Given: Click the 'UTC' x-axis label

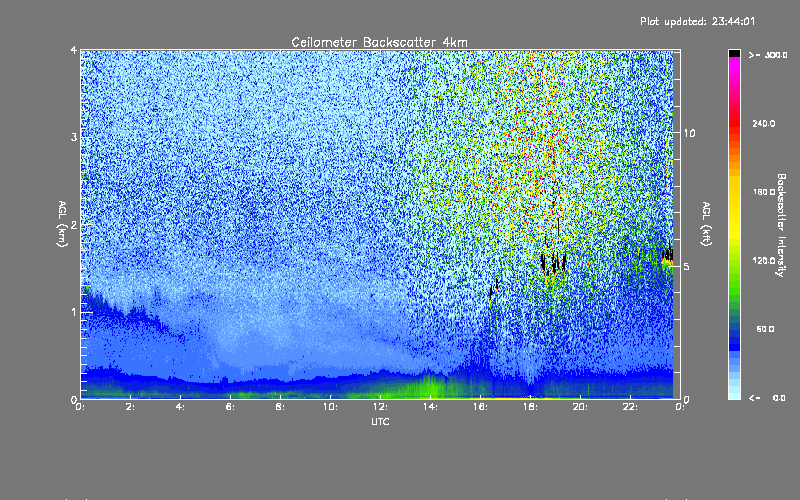Looking at the screenshot, I should (x=380, y=421).
